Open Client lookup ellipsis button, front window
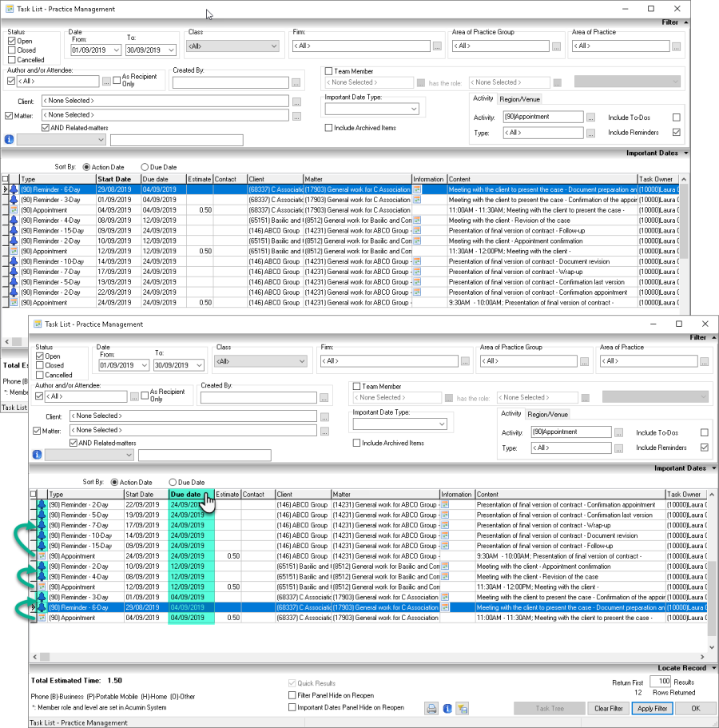Viewport: 719px width, 728px height. (x=324, y=416)
